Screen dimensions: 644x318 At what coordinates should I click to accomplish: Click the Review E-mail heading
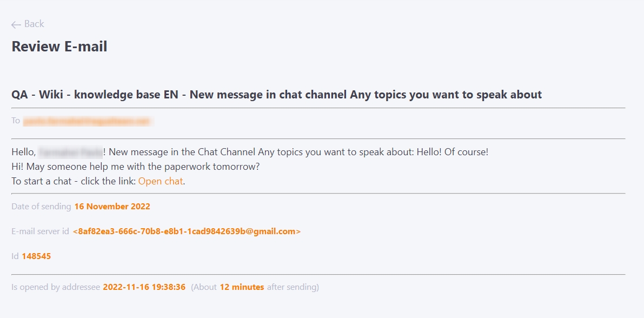click(x=59, y=46)
